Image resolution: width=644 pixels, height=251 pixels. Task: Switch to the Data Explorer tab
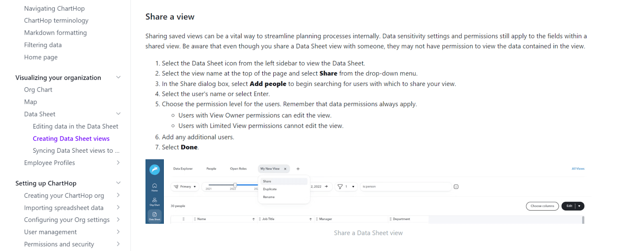point(183,169)
